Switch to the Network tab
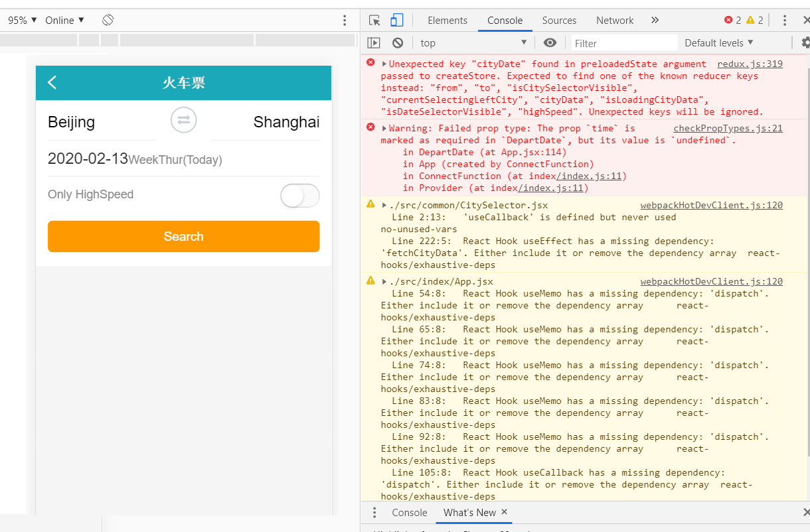Image resolution: width=810 pixels, height=532 pixels. [615, 21]
